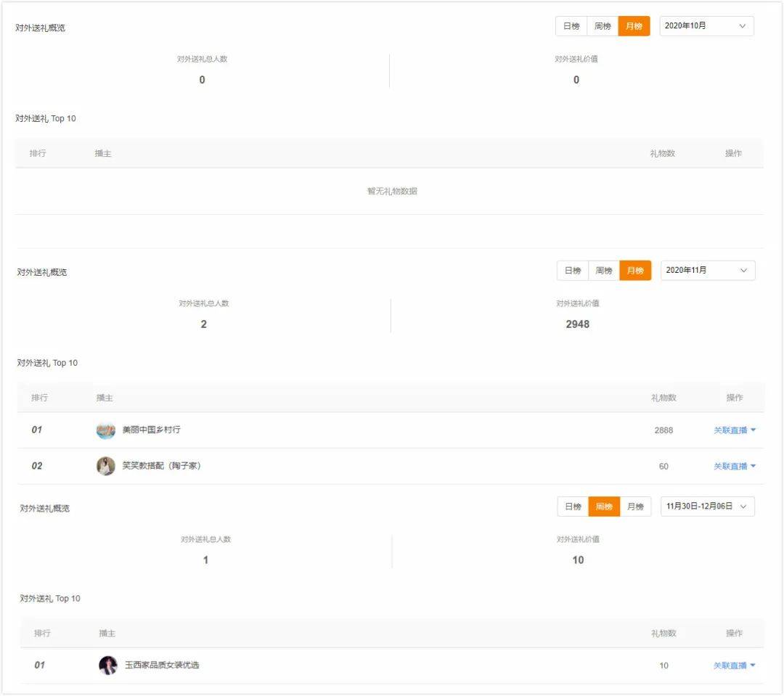Click the 暂无礼物数据 empty message
Image resolution: width=784 pixels, height=696 pixels.
392,191
